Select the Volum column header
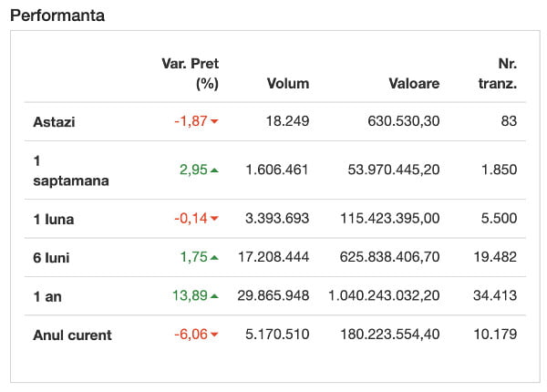This screenshot has height=392, width=547. click(x=287, y=83)
